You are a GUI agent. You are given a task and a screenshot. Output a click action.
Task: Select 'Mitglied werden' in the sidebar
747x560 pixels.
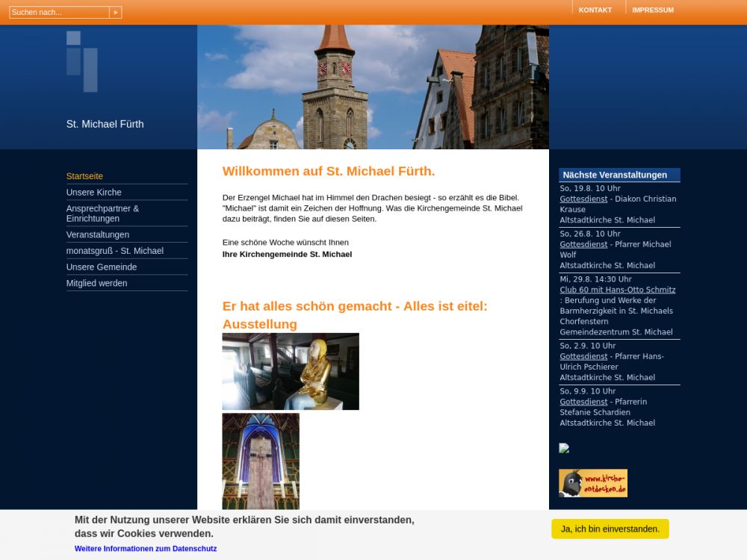(x=97, y=284)
